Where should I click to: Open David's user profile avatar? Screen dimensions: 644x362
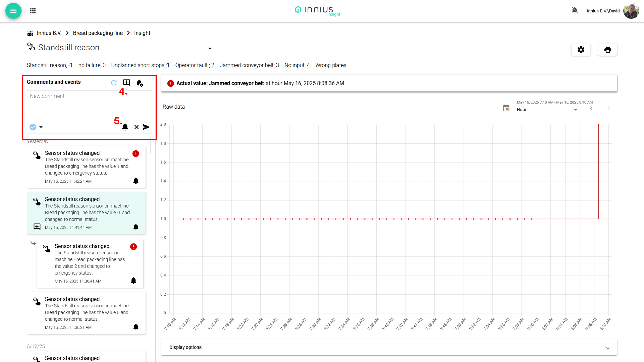[x=631, y=11]
